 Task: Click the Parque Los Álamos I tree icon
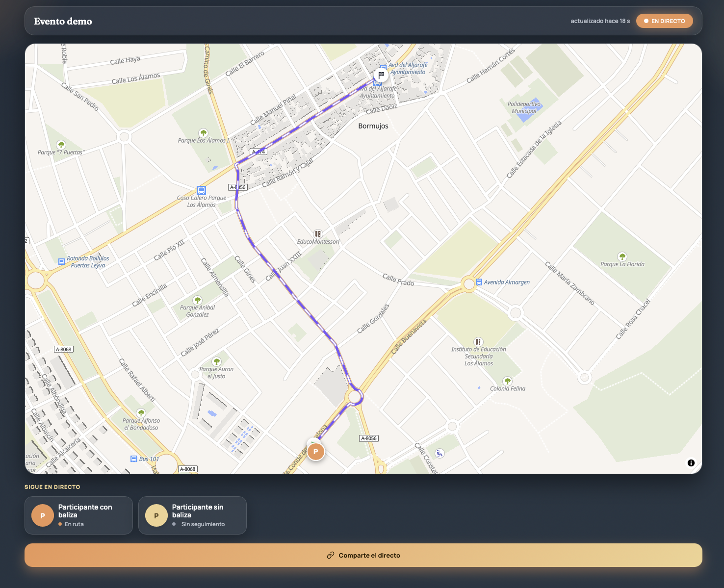point(203,133)
